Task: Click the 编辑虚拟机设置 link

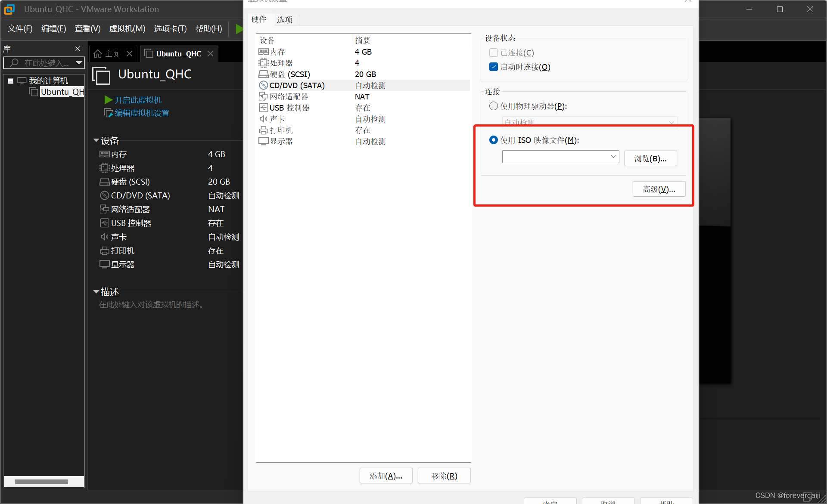Action: pos(142,113)
